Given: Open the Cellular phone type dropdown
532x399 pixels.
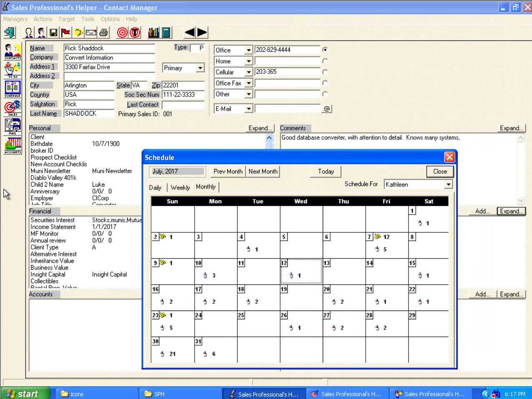Looking at the screenshot, I should [248, 72].
